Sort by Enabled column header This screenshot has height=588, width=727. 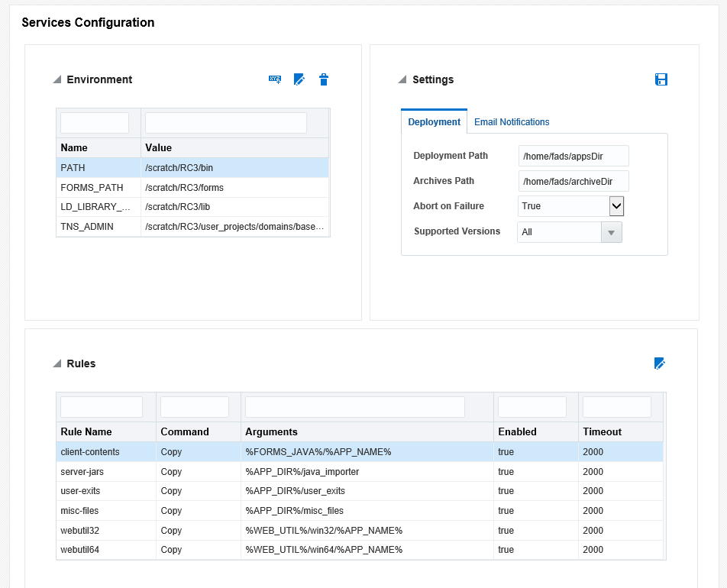coord(536,431)
